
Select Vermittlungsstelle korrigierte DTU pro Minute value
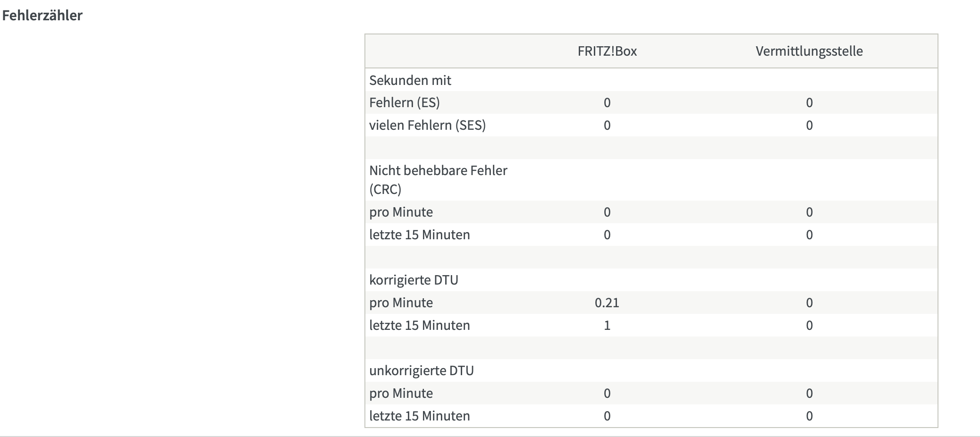(x=809, y=303)
